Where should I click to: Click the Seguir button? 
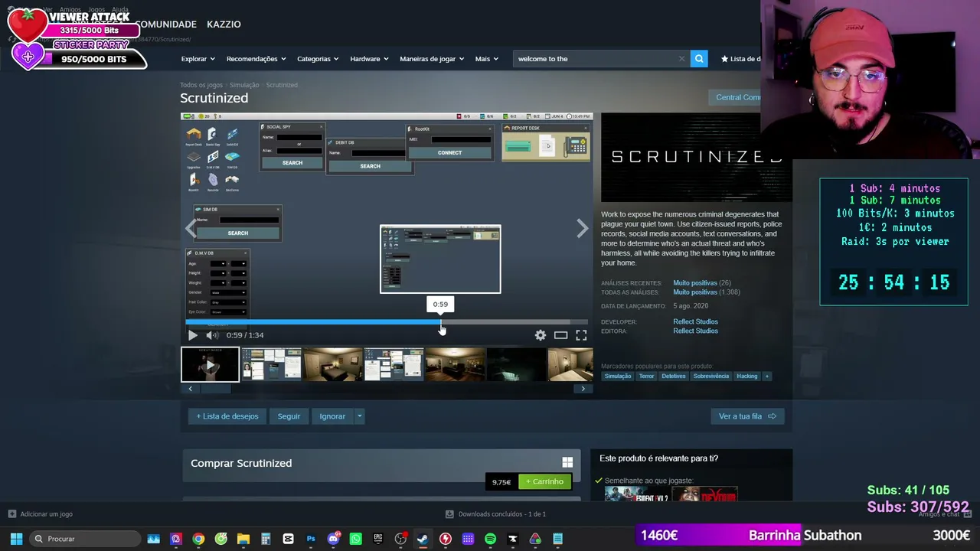289,416
